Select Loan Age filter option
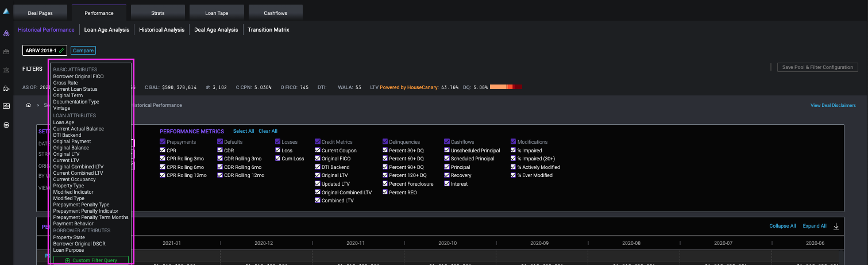The image size is (868, 265). click(x=64, y=122)
